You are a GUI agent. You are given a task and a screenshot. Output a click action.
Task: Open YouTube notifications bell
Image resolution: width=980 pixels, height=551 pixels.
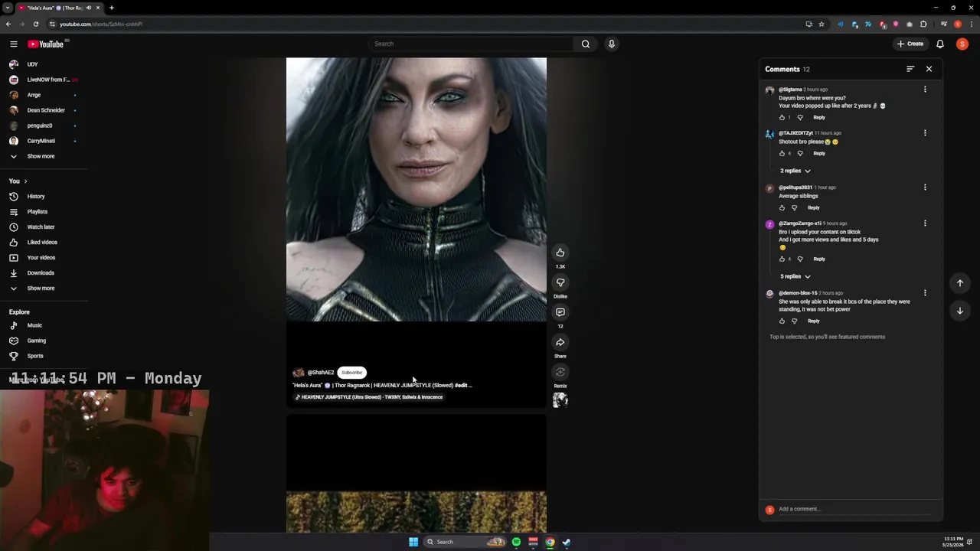[x=940, y=44]
